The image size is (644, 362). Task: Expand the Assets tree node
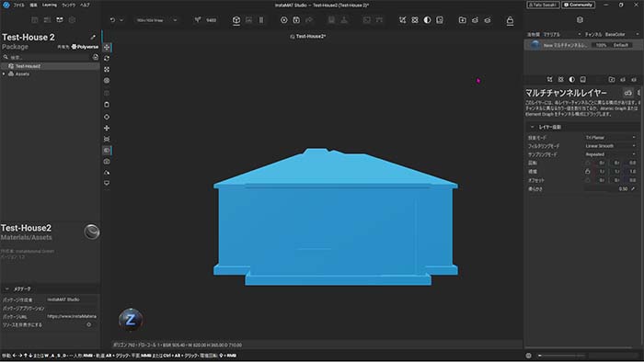tap(4, 74)
